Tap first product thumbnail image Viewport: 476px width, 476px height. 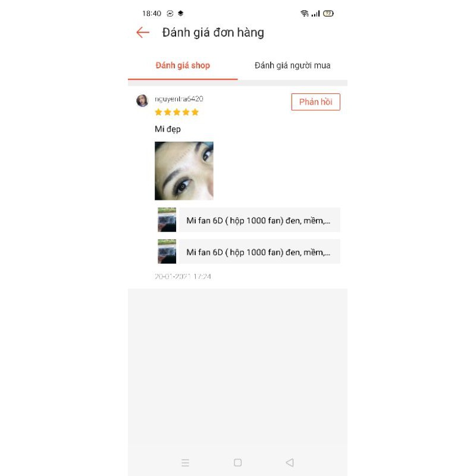click(167, 220)
